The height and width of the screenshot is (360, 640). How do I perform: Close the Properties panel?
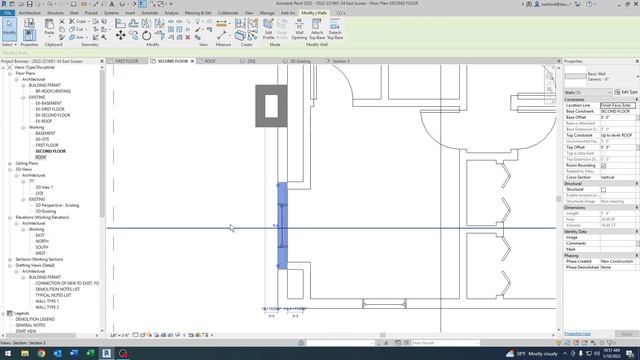click(637, 61)
